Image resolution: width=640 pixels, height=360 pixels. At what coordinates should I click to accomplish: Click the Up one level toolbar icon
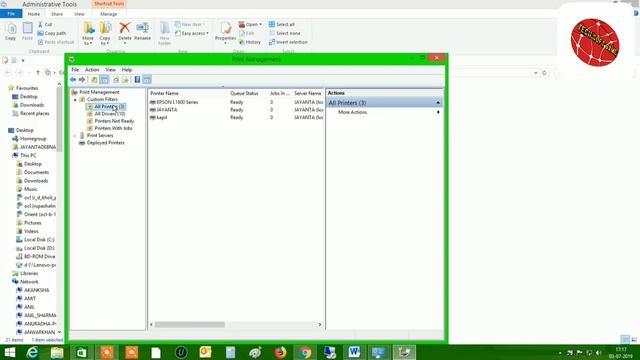coord(94,80)
